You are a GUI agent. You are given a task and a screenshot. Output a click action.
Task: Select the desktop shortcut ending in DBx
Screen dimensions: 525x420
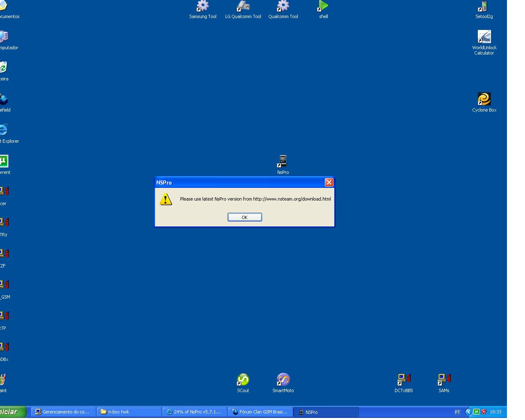[4, 352]
